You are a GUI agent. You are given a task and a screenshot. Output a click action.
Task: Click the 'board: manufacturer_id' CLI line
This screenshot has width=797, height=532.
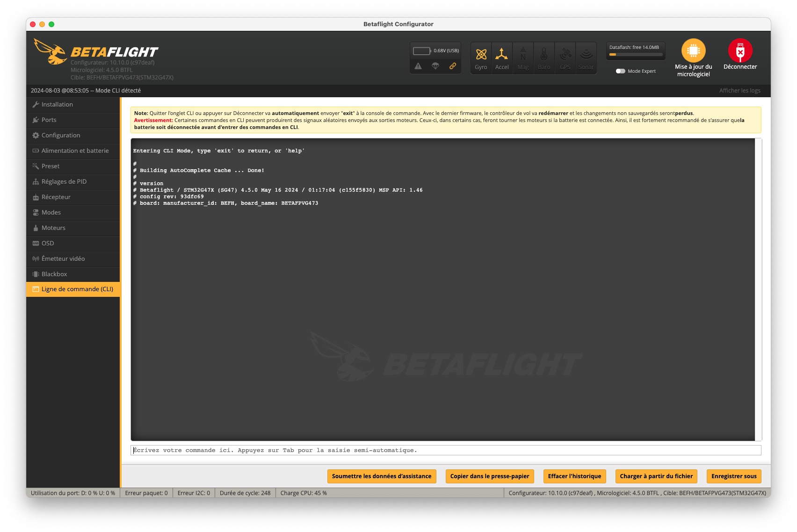pos(225,203)
